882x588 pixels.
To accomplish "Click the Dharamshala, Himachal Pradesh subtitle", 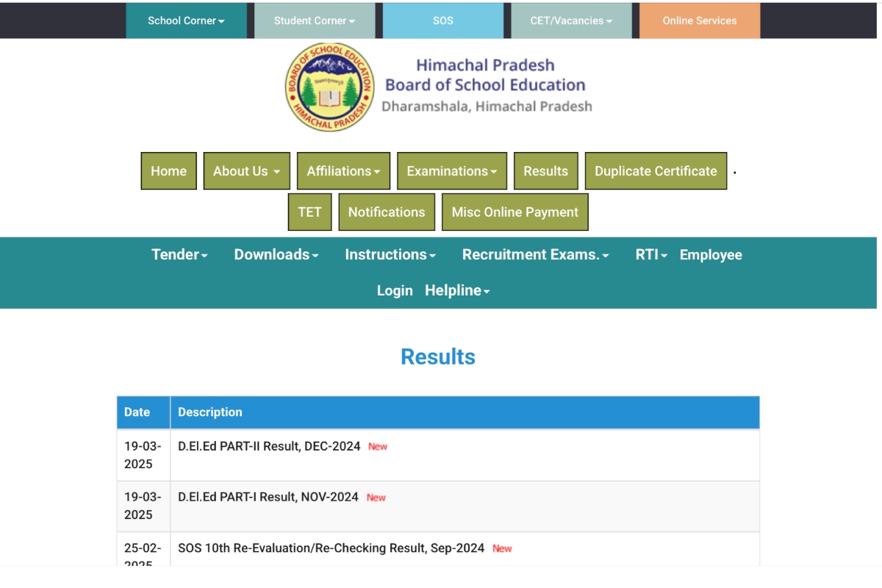I will tap(487, 106).
